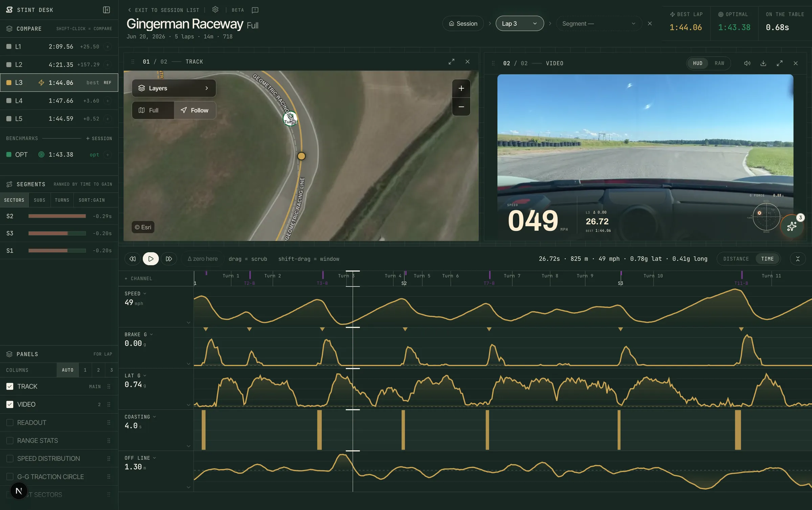Play the lap playback

(x=151, y=259)
